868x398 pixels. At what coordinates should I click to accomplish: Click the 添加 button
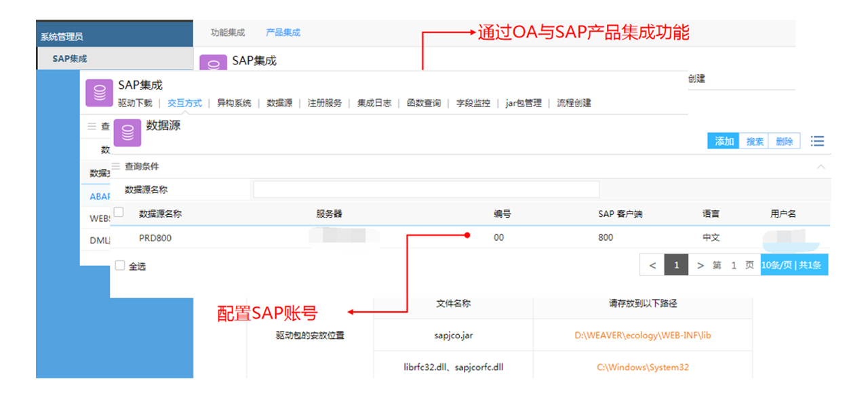pyautogui.click(x=724, y=141)
